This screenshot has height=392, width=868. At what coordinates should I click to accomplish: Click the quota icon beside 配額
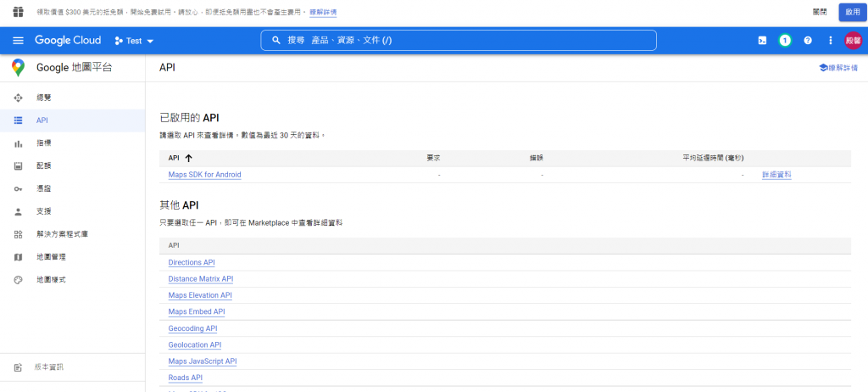[x=19, y=165]
